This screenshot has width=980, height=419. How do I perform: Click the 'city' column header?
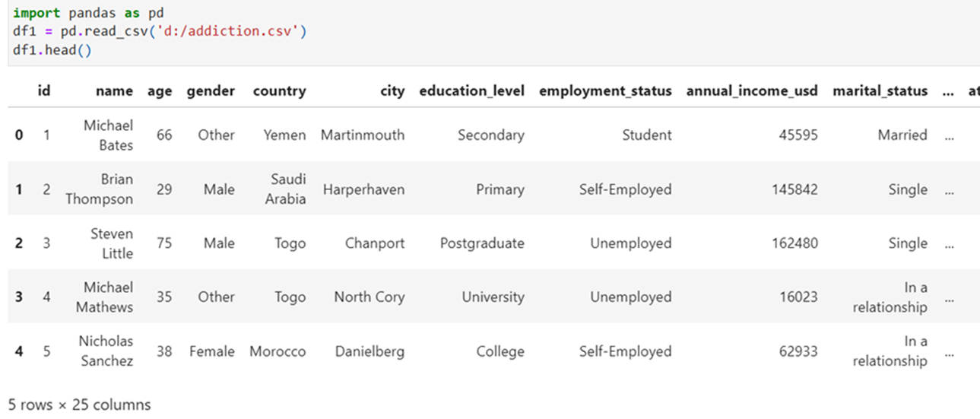click(x=392, y=91)
